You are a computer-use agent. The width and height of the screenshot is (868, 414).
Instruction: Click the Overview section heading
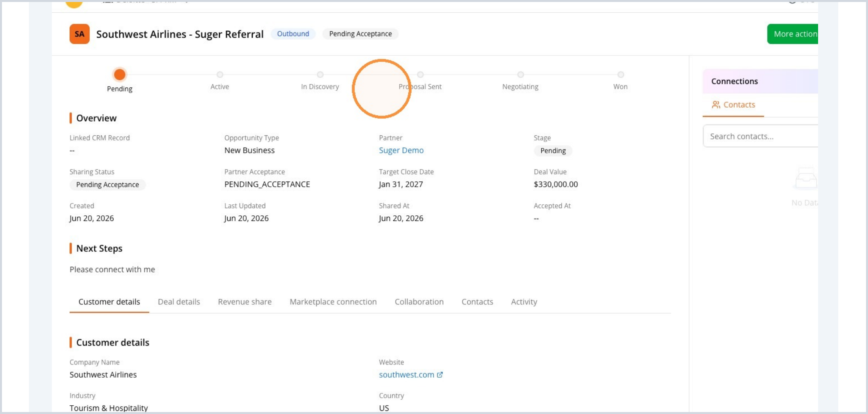(x=96, y=118)
